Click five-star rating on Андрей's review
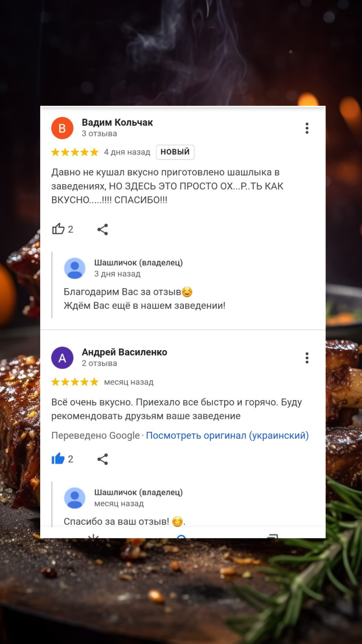 (x=75, y=382)
